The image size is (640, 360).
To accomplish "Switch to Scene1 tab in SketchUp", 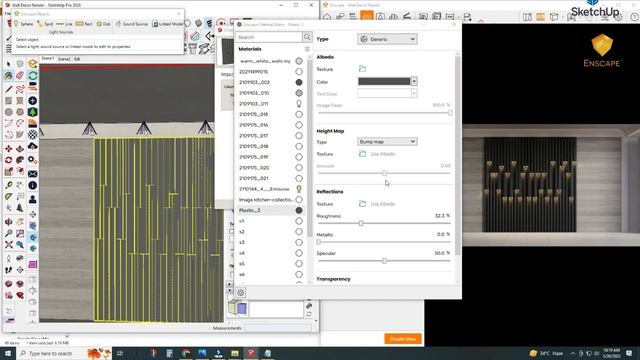I will click(48, 59).
